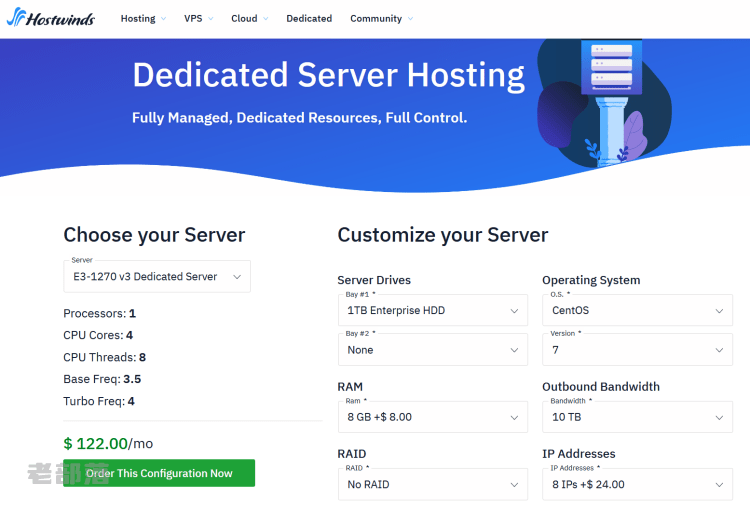
Task: Click the Outbound Bandwidth section label
Action: coord(601,387)
